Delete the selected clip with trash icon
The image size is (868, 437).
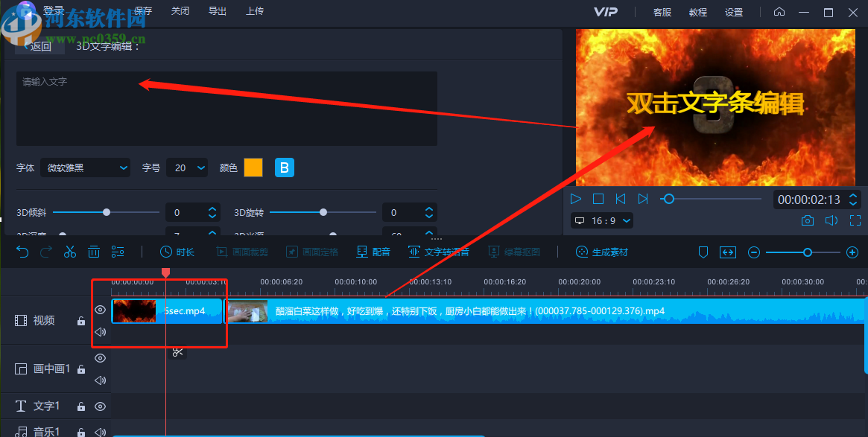[x=94, y=252]
